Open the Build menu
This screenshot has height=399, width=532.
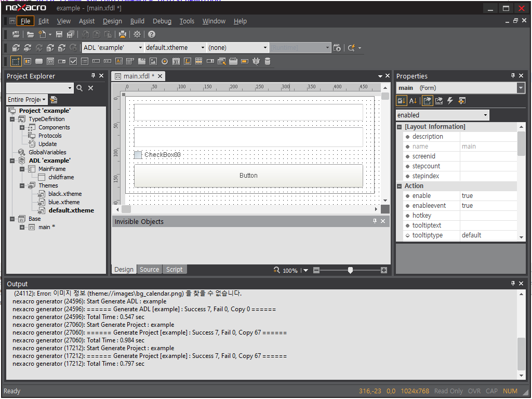(137, 21)
